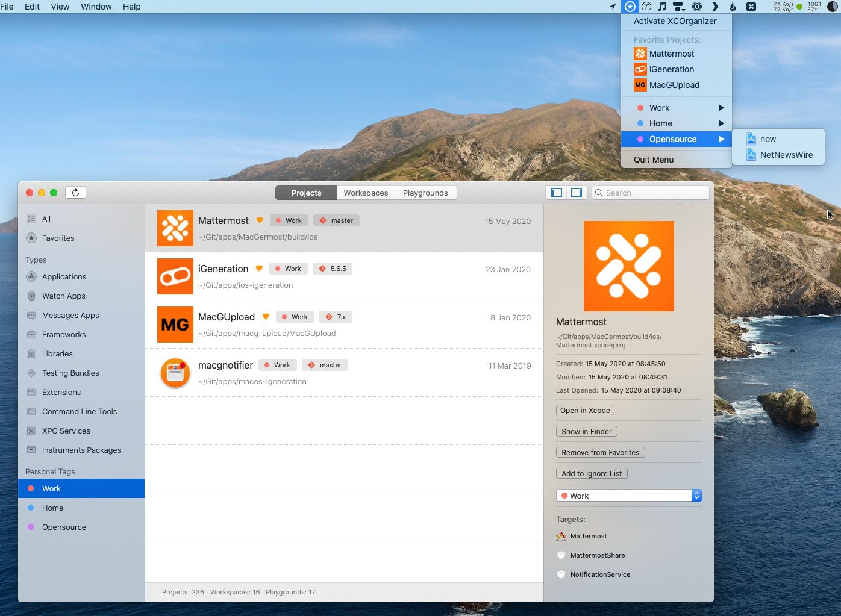The image size is (841, 616).
Task: Click the master branch badge on Mattermost
Action: 336,220
